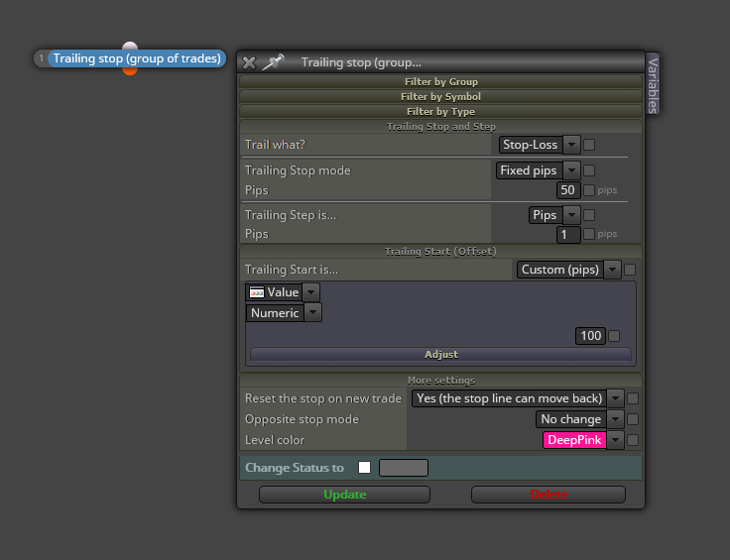Open the Reset the stop on new trade dropdown
This screenshot has height=560, width=730.
pos(518,398)
